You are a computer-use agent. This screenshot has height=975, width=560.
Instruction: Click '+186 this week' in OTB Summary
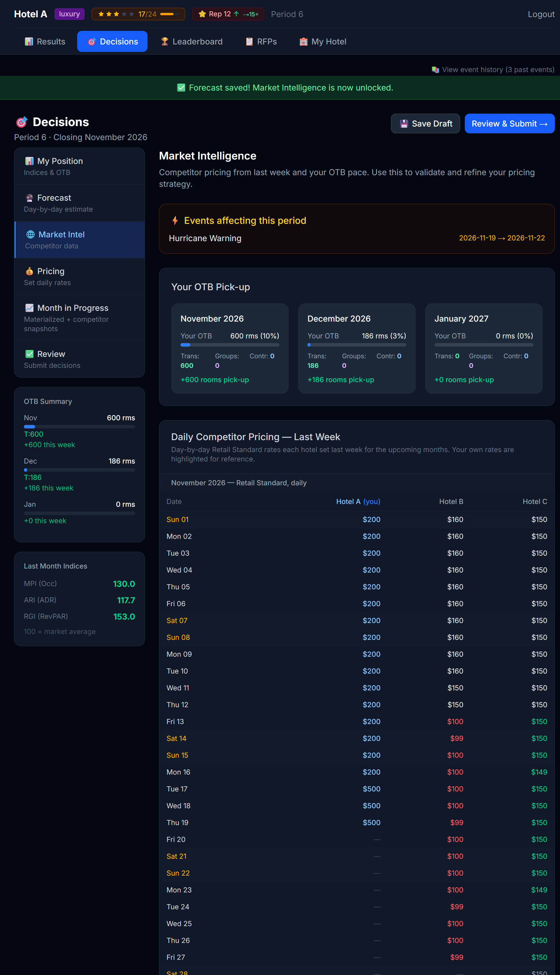coord(48,488)
